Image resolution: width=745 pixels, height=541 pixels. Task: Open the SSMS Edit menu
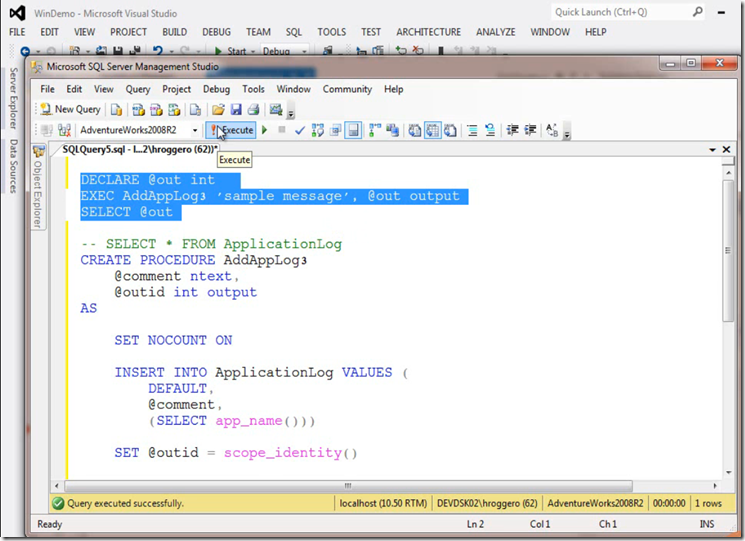tap(74, 89)
